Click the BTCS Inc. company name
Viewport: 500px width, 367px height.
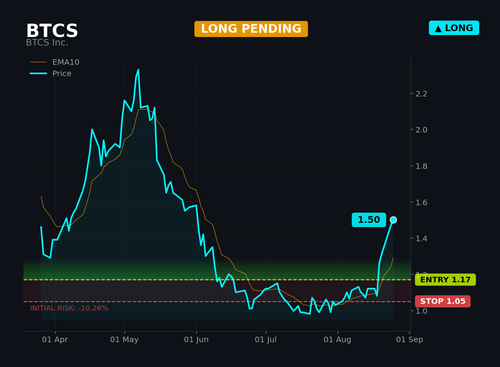tap(47, 43)
